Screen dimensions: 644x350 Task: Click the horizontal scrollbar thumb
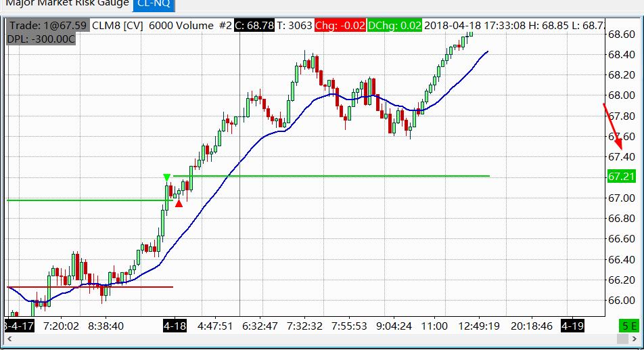point(622,339)
